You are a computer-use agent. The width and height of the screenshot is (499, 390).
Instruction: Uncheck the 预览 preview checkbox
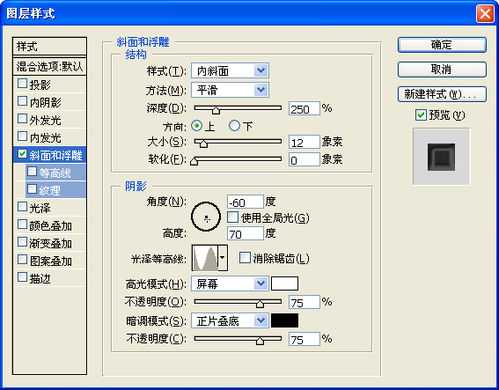421,115
